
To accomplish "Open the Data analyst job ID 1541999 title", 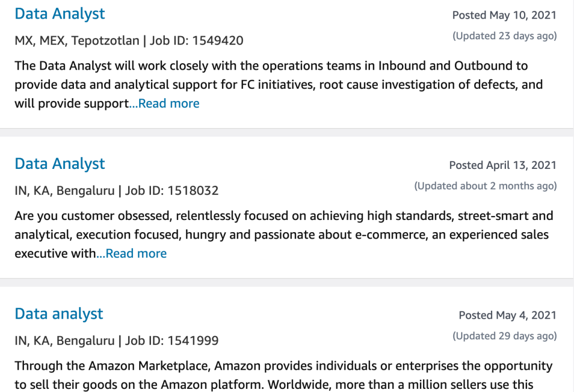I will click(x=58, y=314).
